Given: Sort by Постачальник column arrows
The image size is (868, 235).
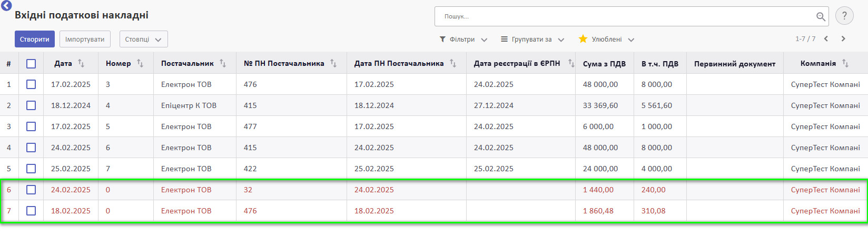Looking at the screenshot, I should pyautogui.click(x=223, y=63).
